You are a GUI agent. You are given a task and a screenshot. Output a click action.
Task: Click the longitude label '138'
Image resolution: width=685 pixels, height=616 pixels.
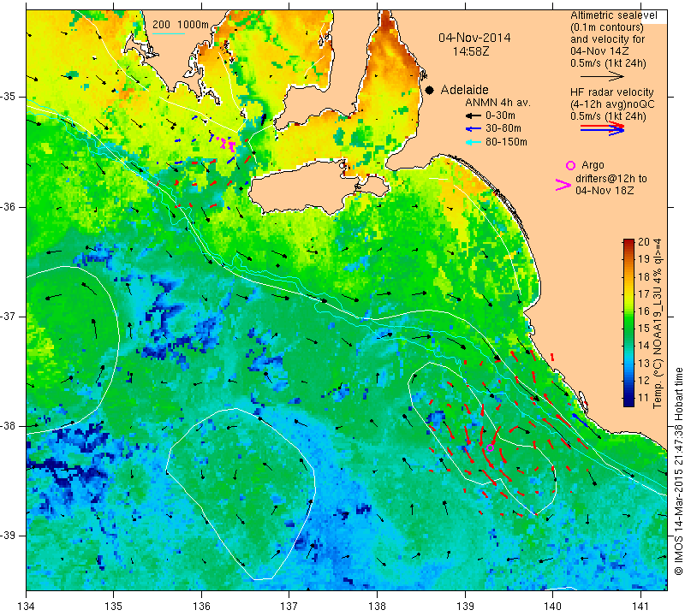click(x=377, y=606)
